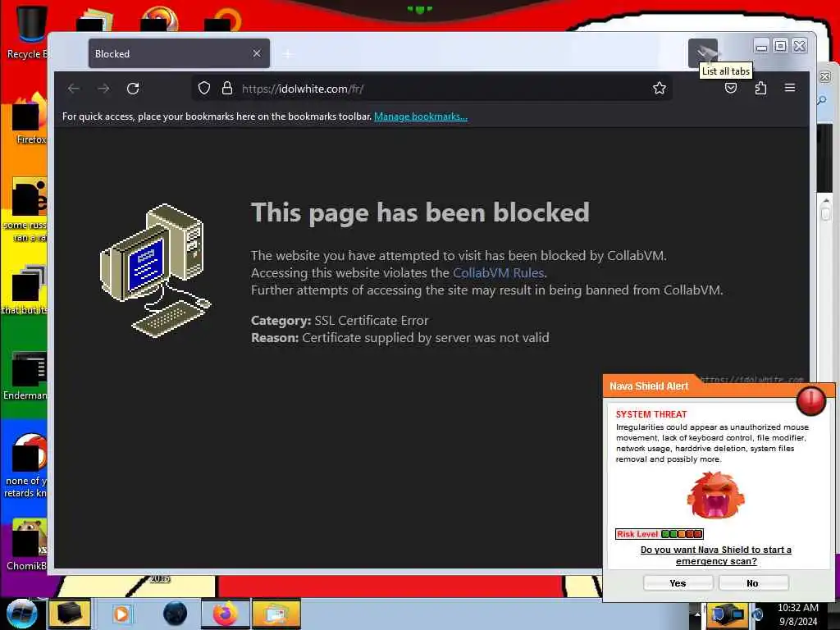
Task: Click the Risk Level indicator bar
Action: (659, 533)
